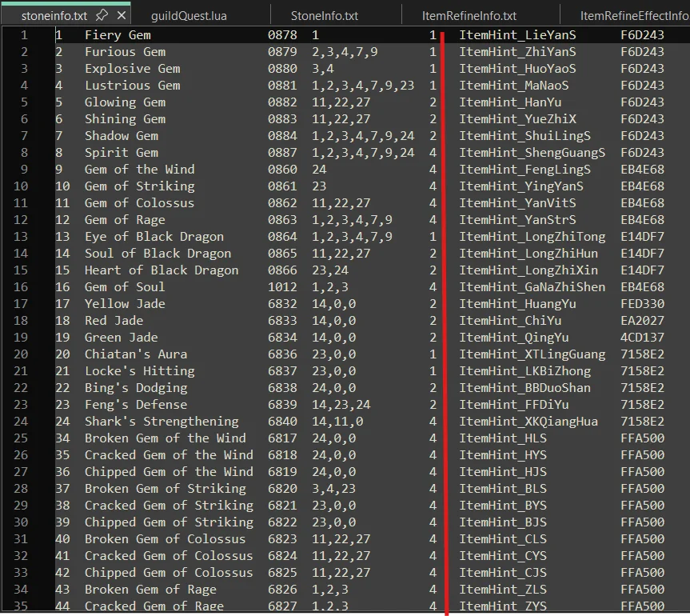Place cursor on 'Shark's Strengthening'
This screenshot has height=616, width=690.
(x=162, y=422)
